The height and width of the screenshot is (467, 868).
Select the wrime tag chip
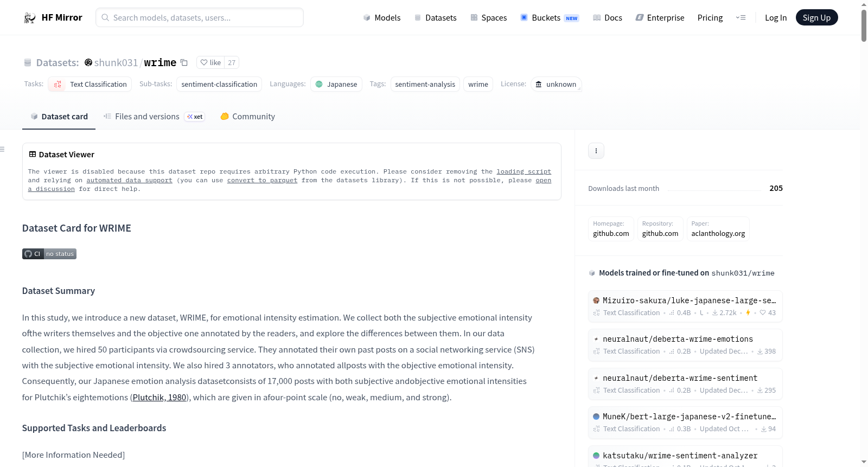[x=478, y=84]
